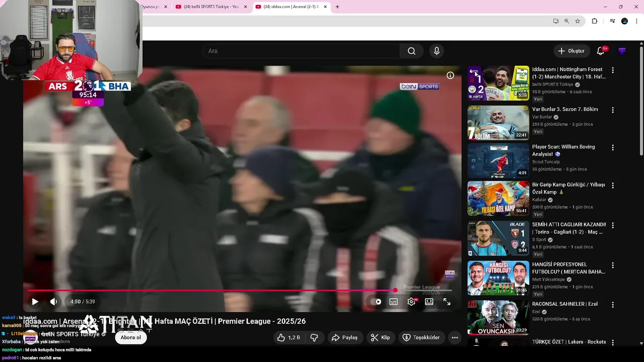Open options menu for Nottingham Forest video

pos(613,70)
